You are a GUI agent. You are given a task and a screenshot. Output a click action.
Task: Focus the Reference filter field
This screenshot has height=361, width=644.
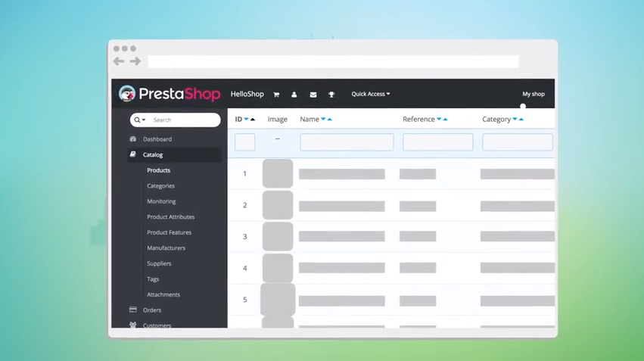[x=438, y=142]
